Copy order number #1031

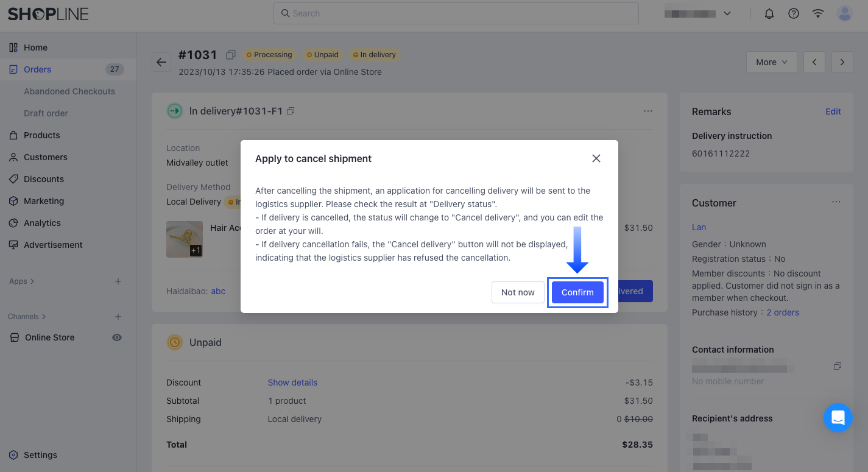pyautogui.click(x=230, y=55)
